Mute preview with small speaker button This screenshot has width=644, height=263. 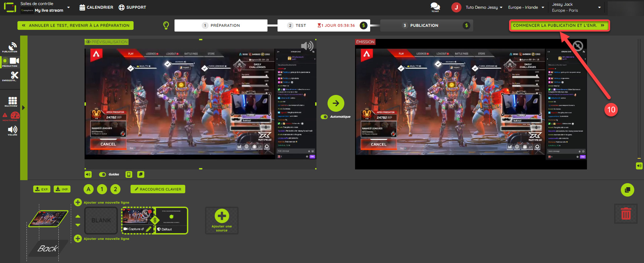coord(88,174)
